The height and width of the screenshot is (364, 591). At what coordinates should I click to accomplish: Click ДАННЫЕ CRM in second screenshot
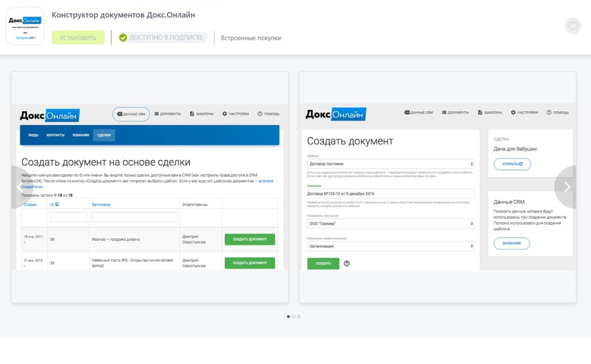419,113
